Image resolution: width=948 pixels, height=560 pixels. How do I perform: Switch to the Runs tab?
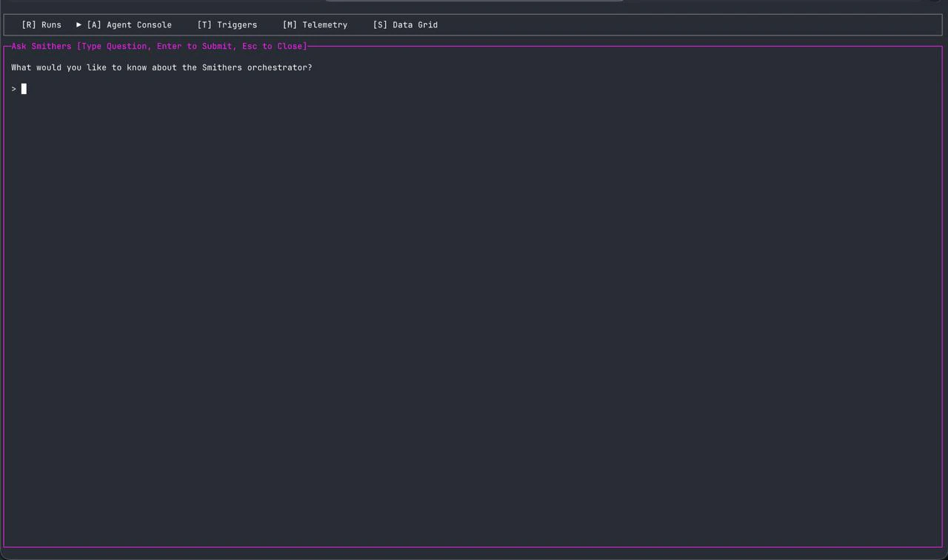(41, 24)
